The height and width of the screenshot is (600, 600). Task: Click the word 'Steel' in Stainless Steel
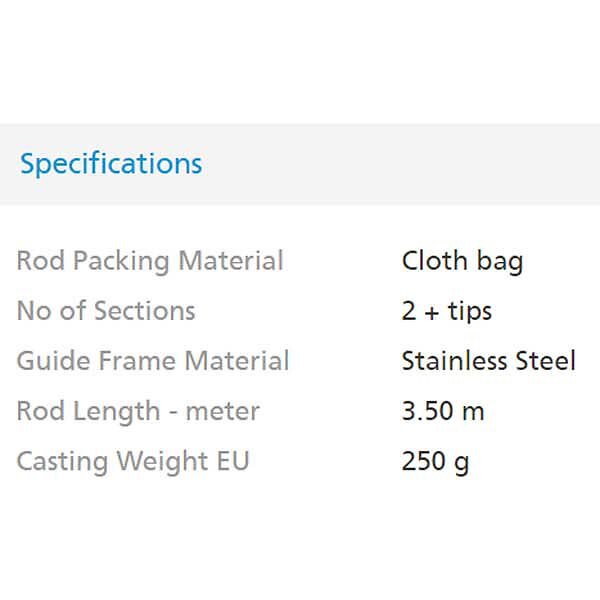547,361
